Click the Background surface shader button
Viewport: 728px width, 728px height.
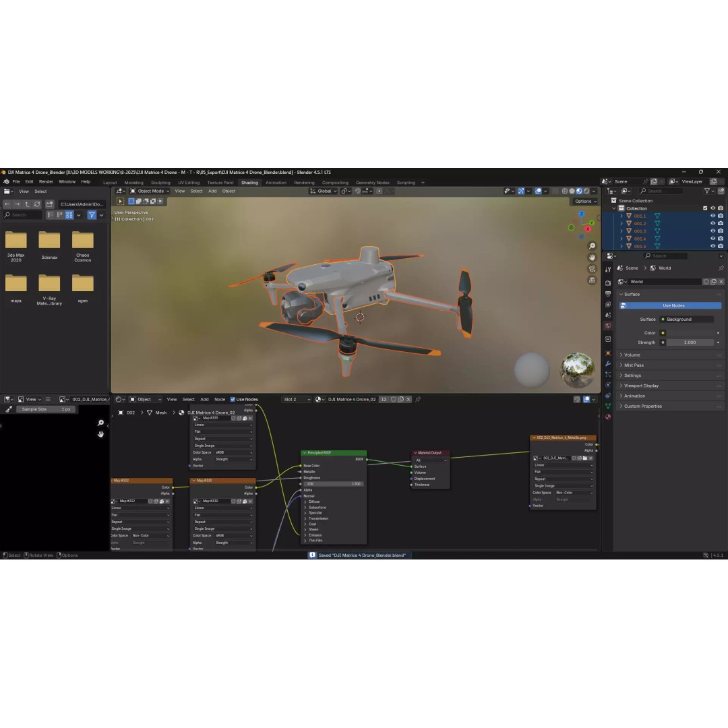pyautogui.click(x=687, y=320)
